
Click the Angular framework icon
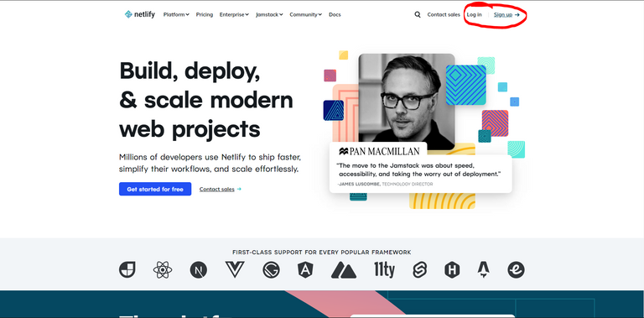coord(306,270)
